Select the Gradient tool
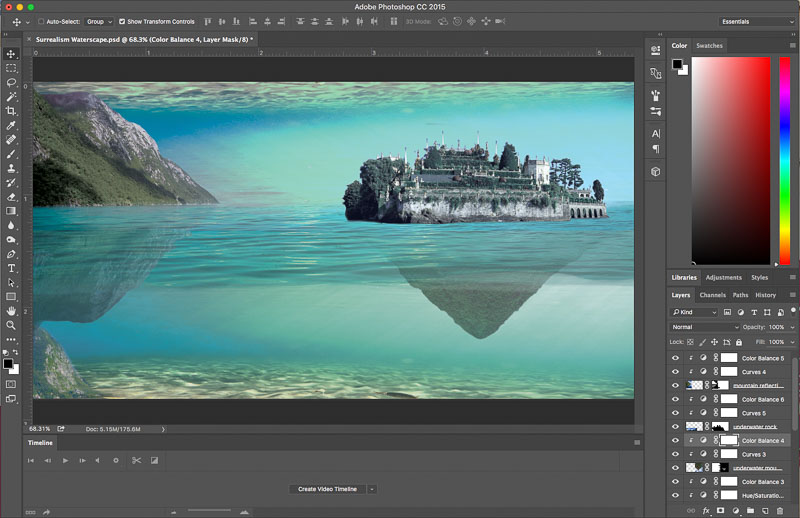 11,211
